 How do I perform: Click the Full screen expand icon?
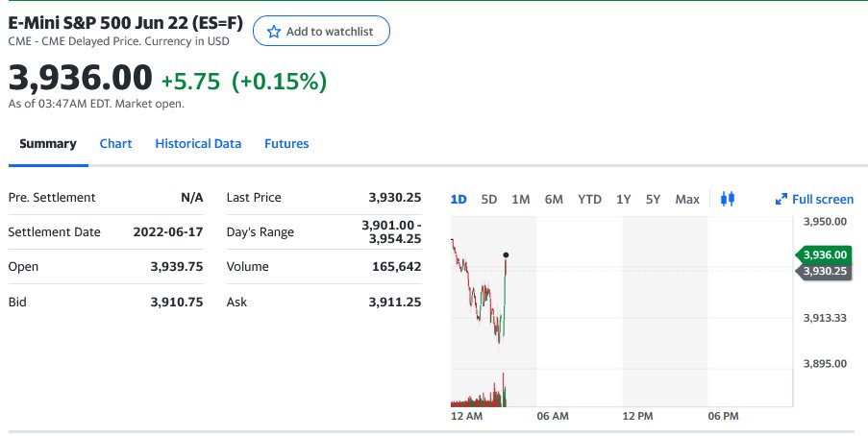coord(781,200)
